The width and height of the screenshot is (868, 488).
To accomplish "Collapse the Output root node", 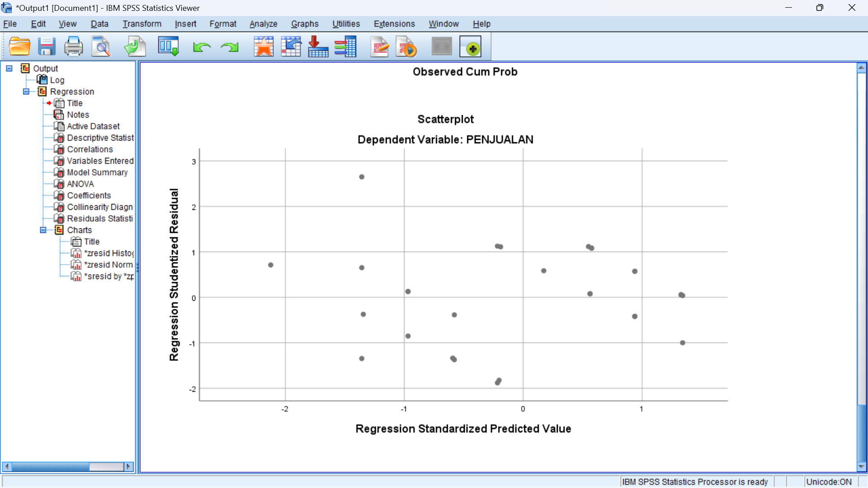I will (x=9, y=68).
